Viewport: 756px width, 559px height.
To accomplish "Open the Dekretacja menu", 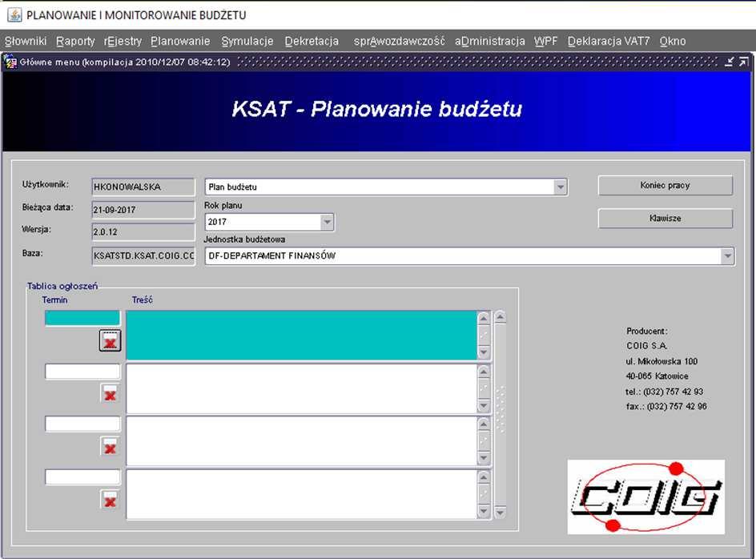I will pos(312,41).
